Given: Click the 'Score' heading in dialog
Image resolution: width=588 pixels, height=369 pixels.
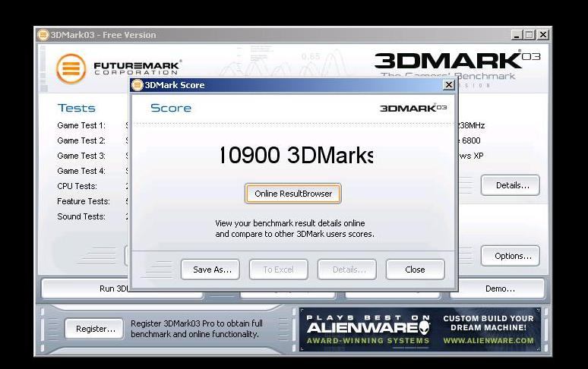Looking at the screenshot, I should click(x=171, y=109).
